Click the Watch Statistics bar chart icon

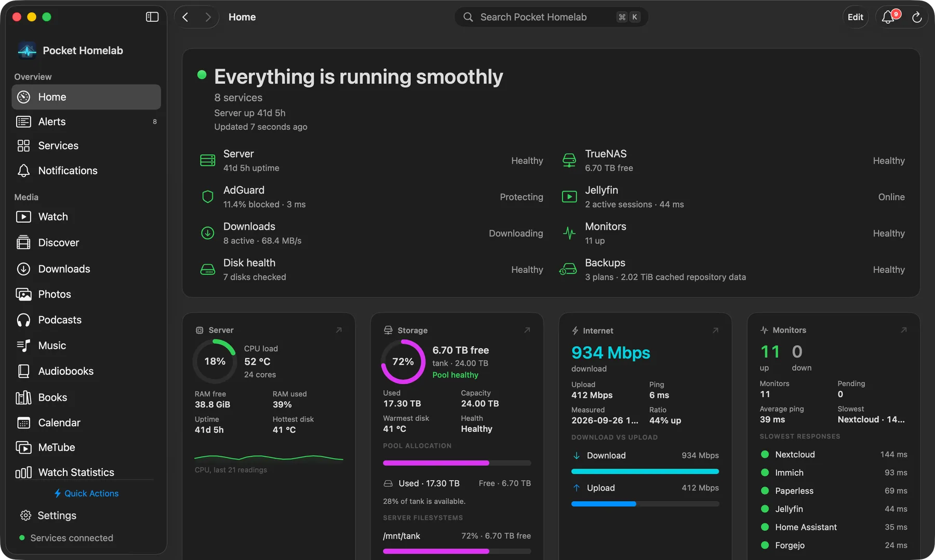click(23, 473)
